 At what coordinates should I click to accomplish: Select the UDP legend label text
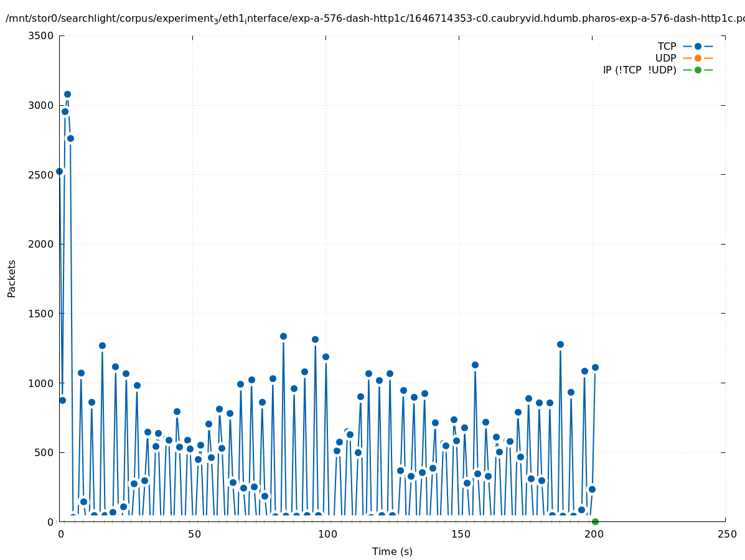[665, 58]
